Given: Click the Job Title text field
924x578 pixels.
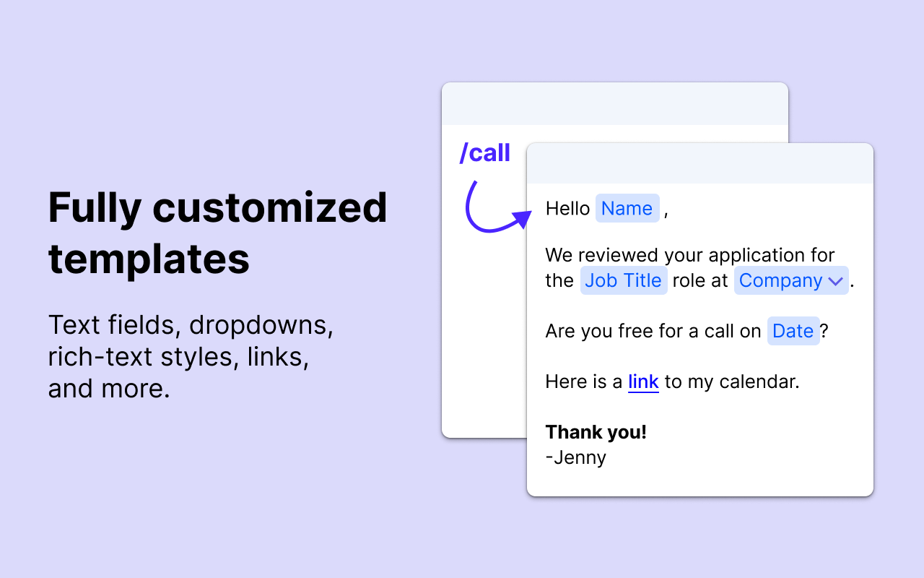Looking at the screenshot, I should point(623,280).
